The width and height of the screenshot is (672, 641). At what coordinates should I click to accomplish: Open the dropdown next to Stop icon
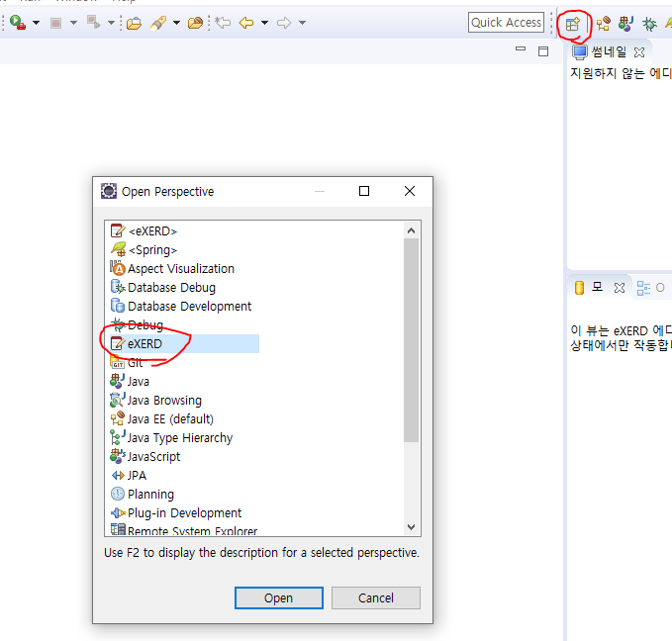73,23
